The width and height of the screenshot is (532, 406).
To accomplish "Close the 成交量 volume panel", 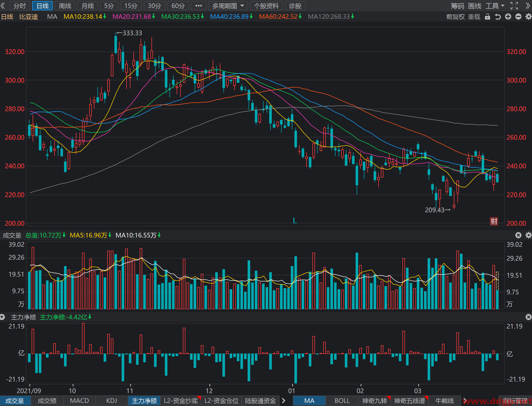I will [x=518, y=235].
